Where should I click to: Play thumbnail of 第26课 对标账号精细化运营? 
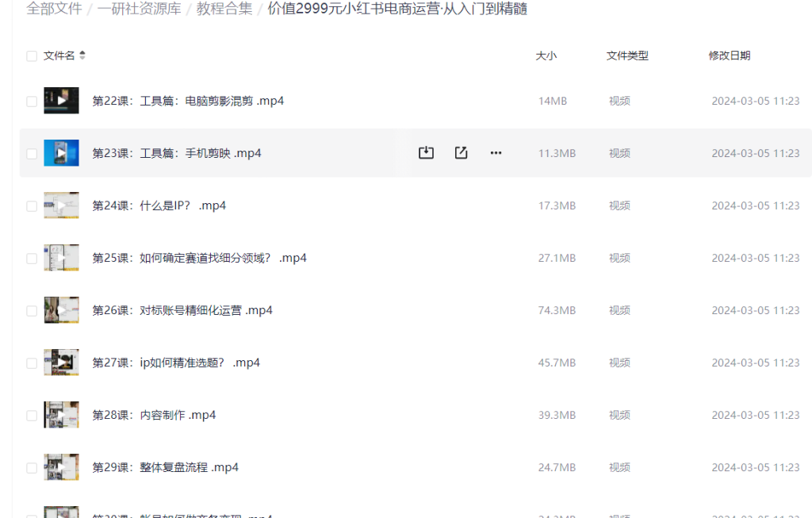pos(61,310)
